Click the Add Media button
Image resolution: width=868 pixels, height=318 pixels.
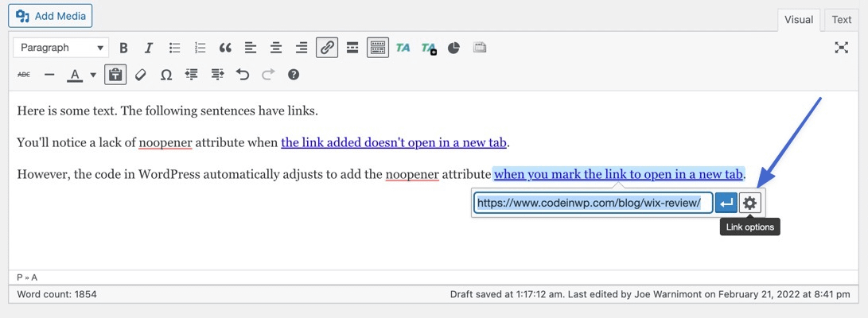click(50, 16)
